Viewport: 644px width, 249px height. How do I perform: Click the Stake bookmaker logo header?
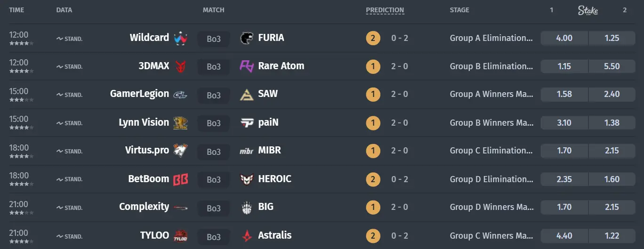588,10
